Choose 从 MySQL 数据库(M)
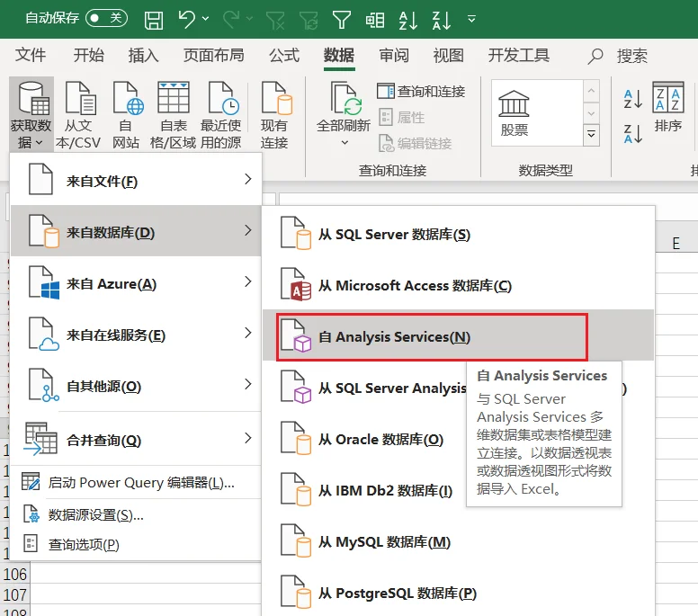Screen dimensions: 698x616 [459, 541]
